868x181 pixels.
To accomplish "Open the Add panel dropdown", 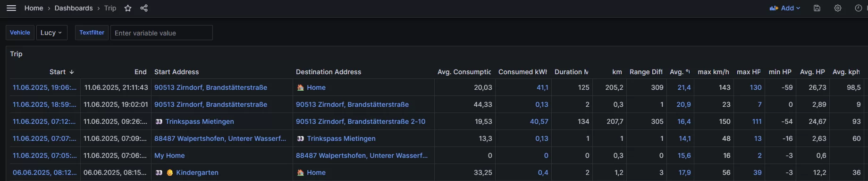I will (x=785, y=8).
